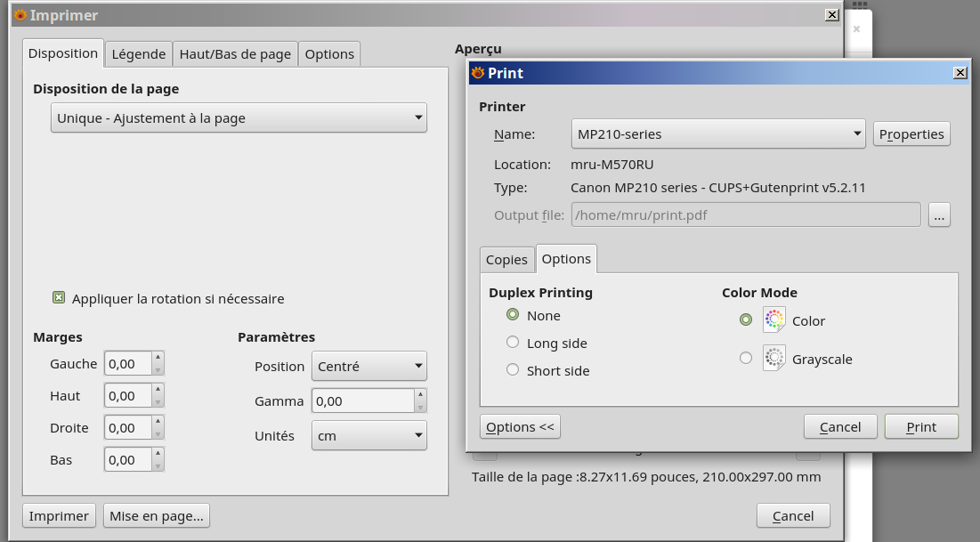
Task: Expand the page layout dropdown 'Unique - Ajustement'
Action: click(x=239, y=117)
